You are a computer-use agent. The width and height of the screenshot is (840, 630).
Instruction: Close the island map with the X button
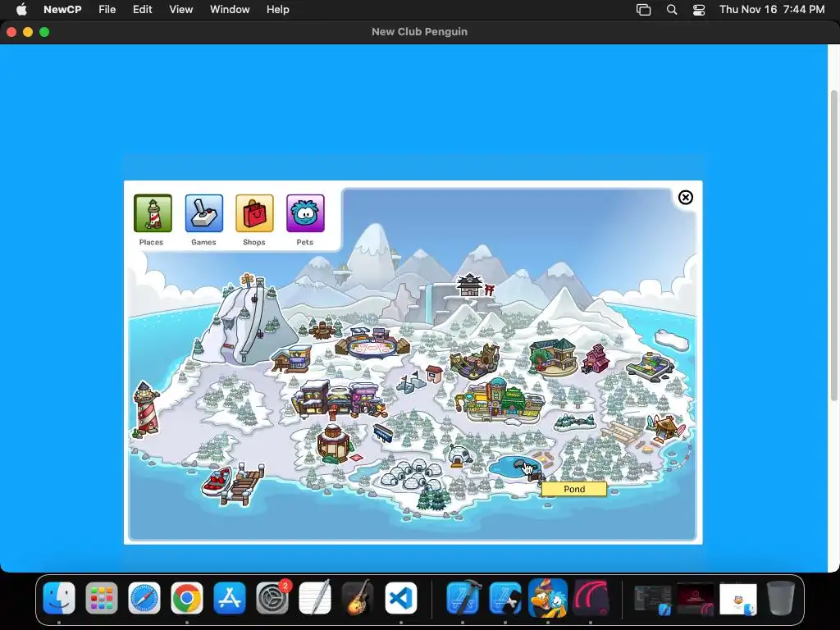685,198
